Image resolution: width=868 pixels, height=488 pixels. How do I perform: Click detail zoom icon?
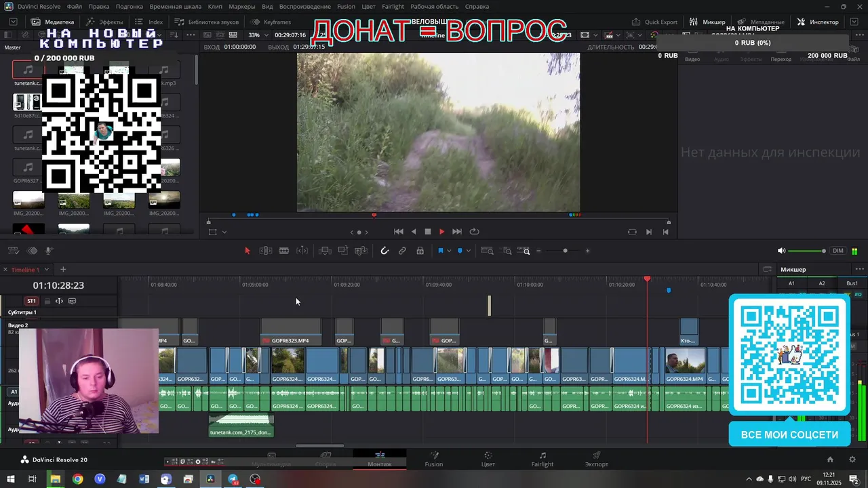click(507, 251)
